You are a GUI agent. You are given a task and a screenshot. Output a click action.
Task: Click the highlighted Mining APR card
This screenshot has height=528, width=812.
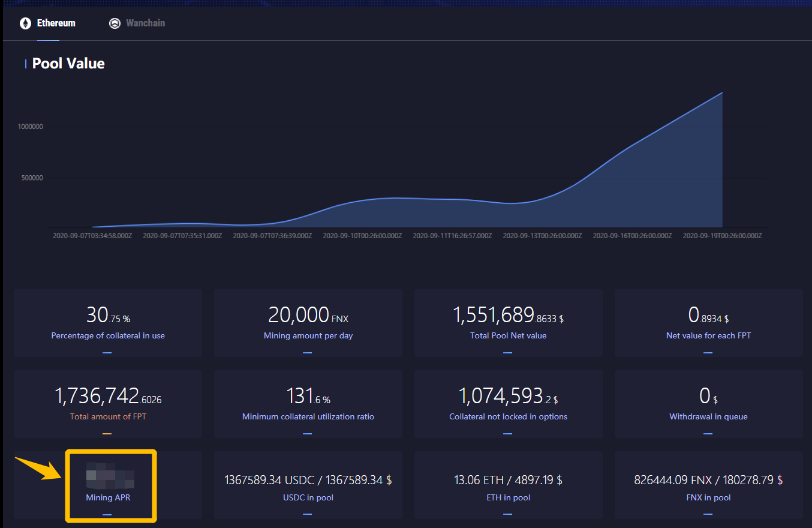tap(110, 485)
